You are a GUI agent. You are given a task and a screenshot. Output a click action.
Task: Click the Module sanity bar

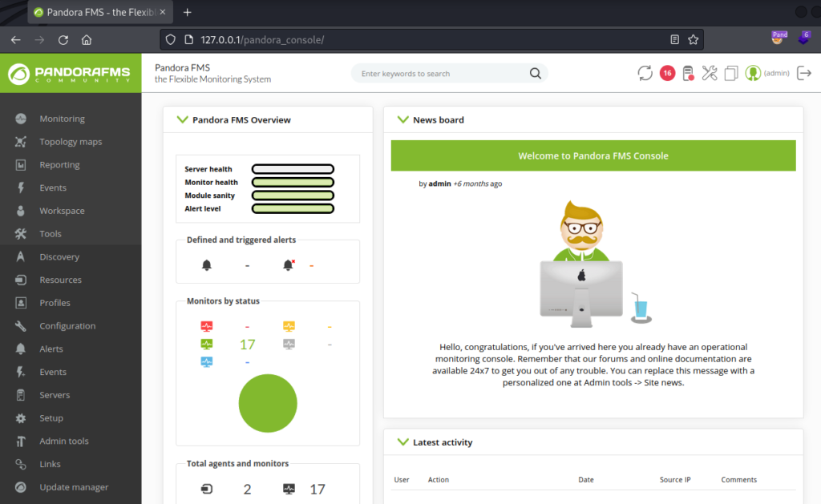pos(293,196)
